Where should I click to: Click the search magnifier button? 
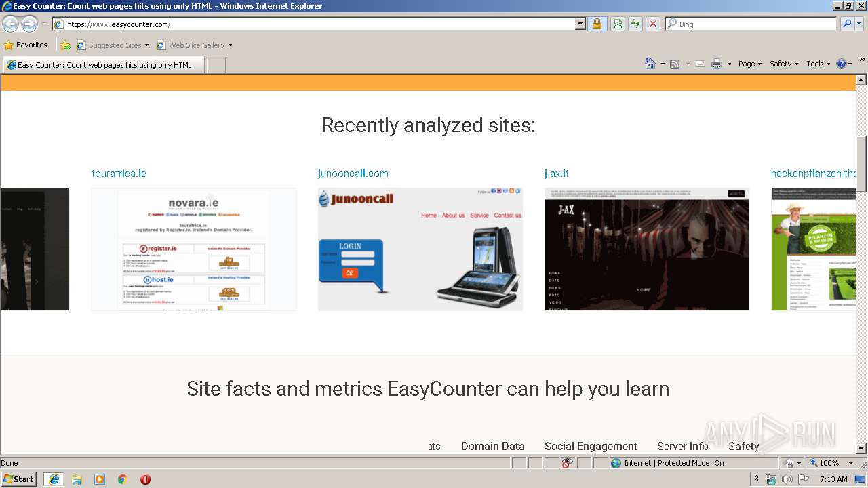(846, 24)
